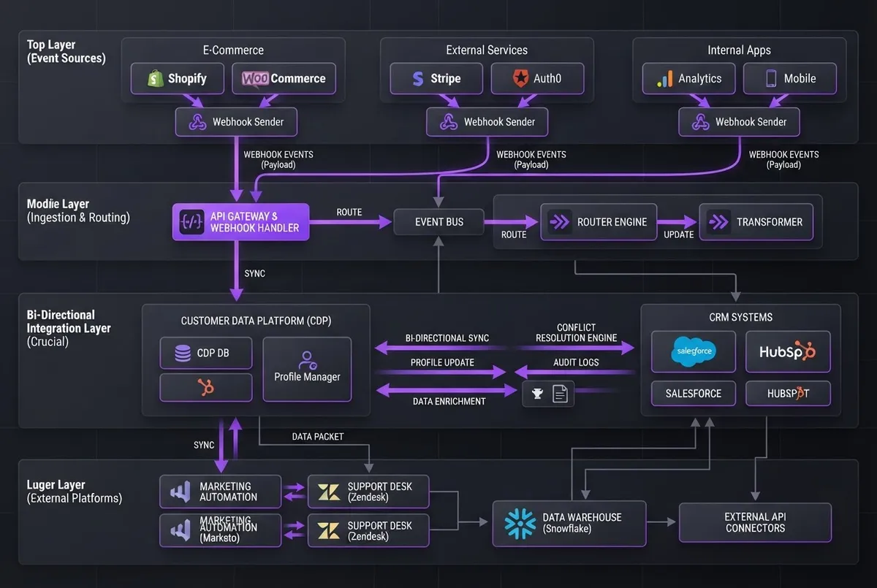This screenshot has width=877, height=588.
Task: Click the Bi-Directional Integration Layer heading
Action: 69,329
